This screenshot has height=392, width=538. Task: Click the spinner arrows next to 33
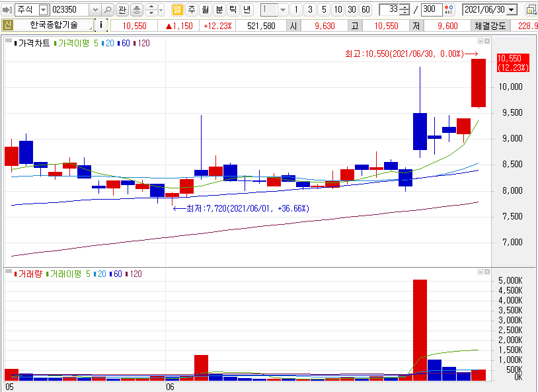click(405, 10)
